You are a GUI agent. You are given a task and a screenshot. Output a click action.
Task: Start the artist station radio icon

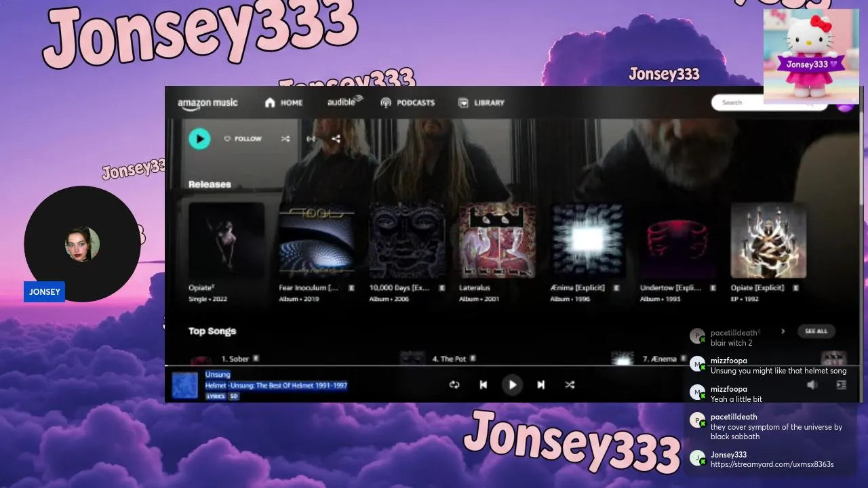[311, 139]
